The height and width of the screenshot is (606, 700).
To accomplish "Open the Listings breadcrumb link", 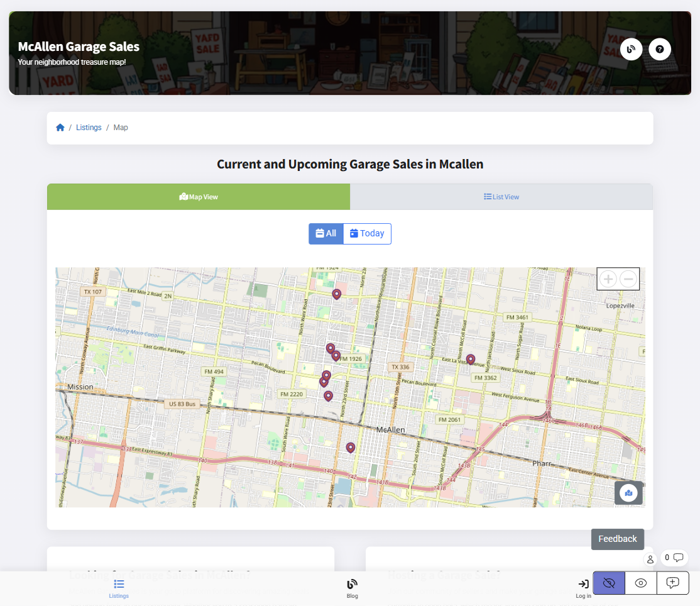I will click(89, 128).
